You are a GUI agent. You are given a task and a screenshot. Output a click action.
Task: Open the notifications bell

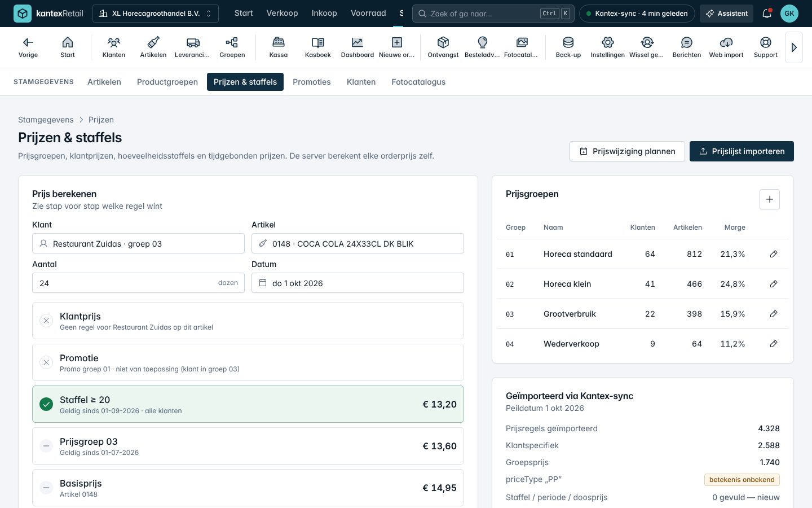point(767,14)
